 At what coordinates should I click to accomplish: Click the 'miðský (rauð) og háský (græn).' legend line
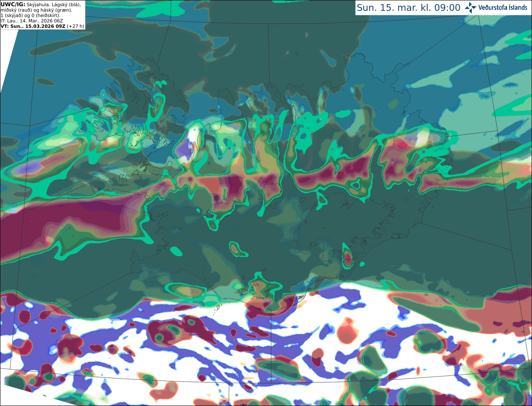click(x=36, y=10)
